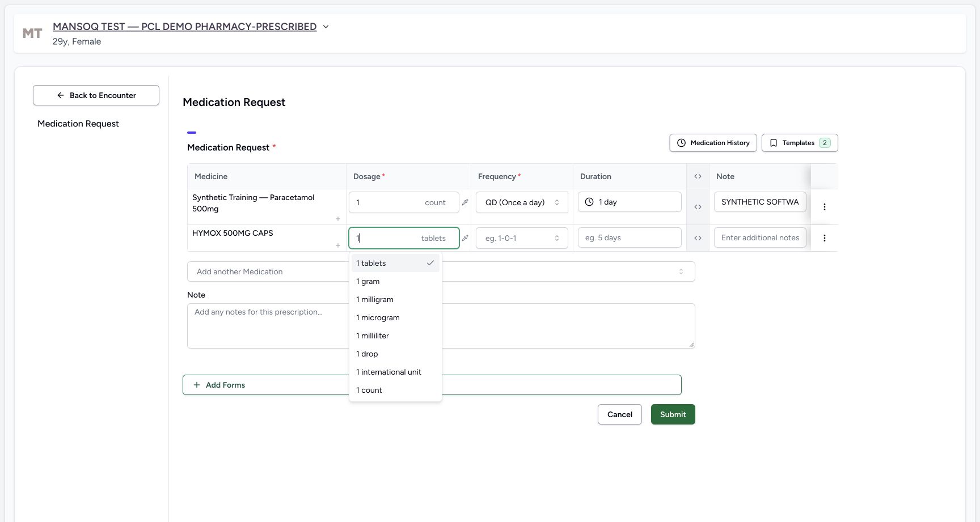980x522 pixels.
Task: Select '1 drop' from dosage options
Action: pos(395,354)
